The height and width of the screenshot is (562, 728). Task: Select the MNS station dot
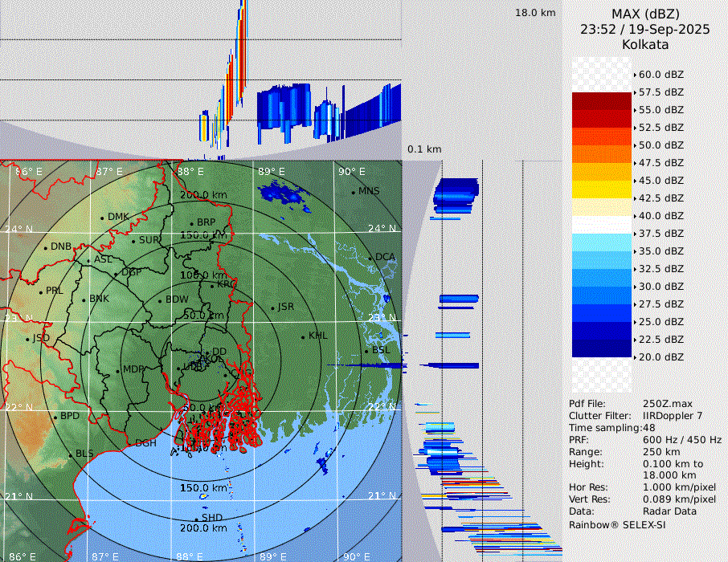[x=354, y=192]
